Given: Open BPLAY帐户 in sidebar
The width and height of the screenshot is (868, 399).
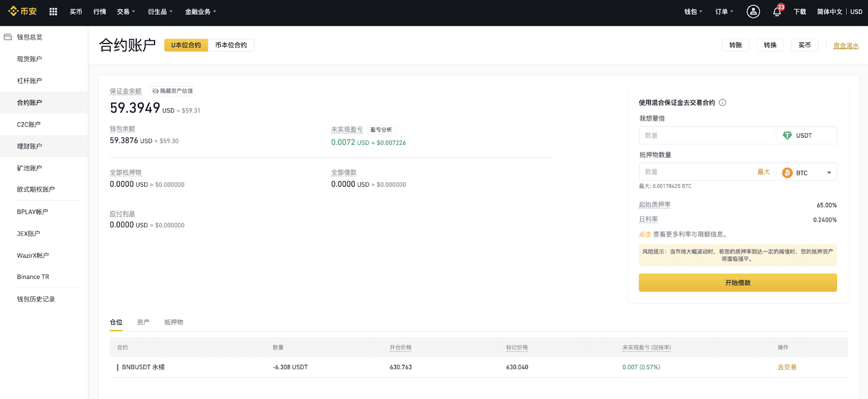Looking at the screenshot, I should pos(33,212).
